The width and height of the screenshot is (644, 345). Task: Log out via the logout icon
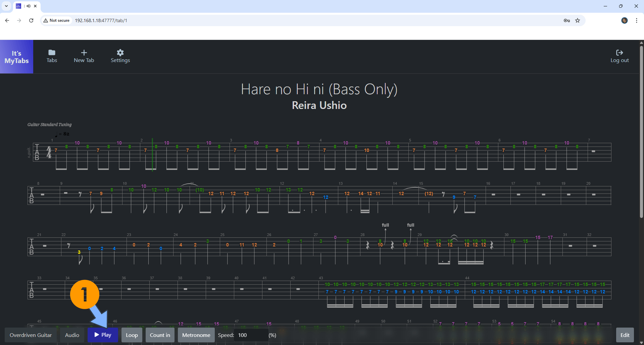620,56
